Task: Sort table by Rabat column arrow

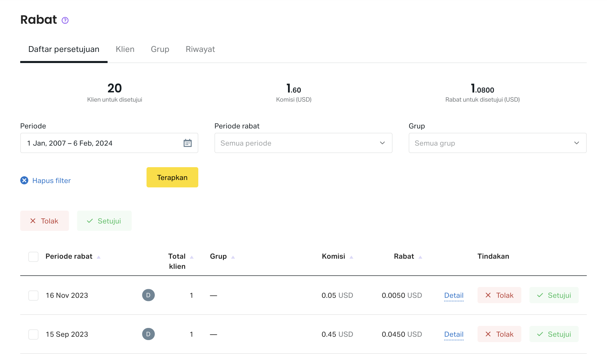Action: (x=420, y=257)
